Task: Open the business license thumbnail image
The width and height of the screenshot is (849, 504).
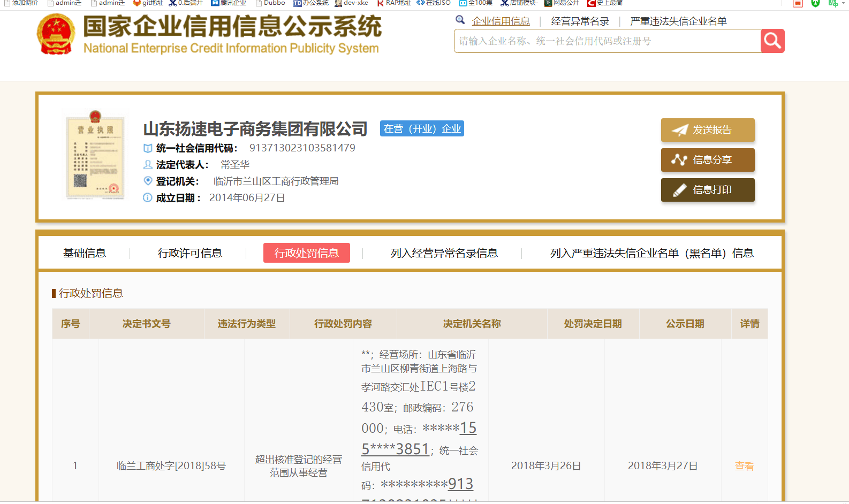Action: pyautogui.click(x=95, y=155)
